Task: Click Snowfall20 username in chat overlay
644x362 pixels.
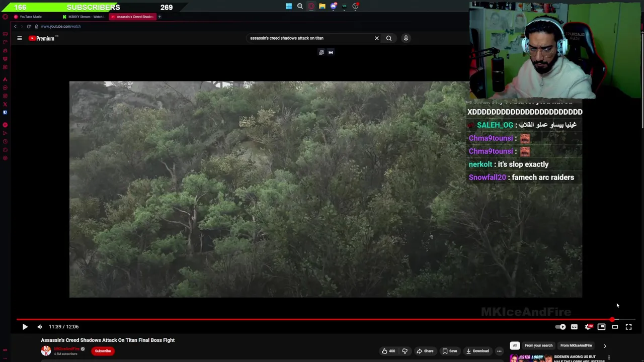Action: 487,177
